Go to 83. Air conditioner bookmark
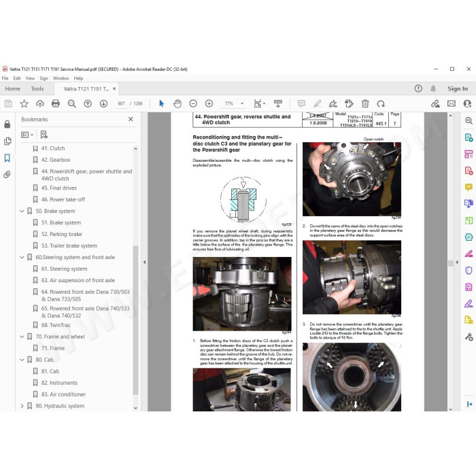 pyautogui.click(x=63, y=394)
